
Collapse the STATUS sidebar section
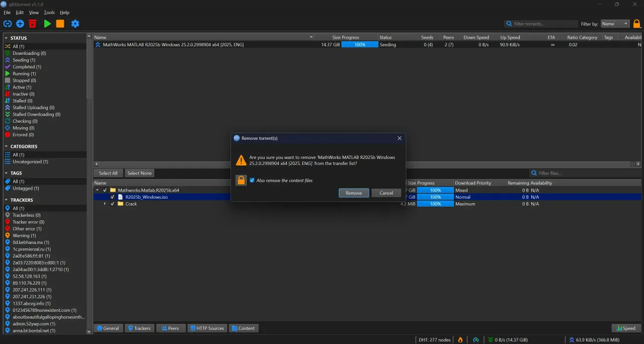coord(6,38)
